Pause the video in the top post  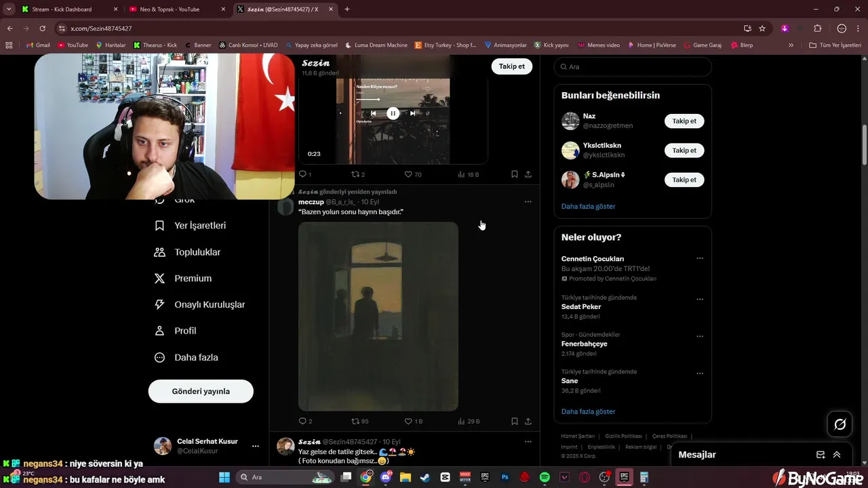[393, 113]
